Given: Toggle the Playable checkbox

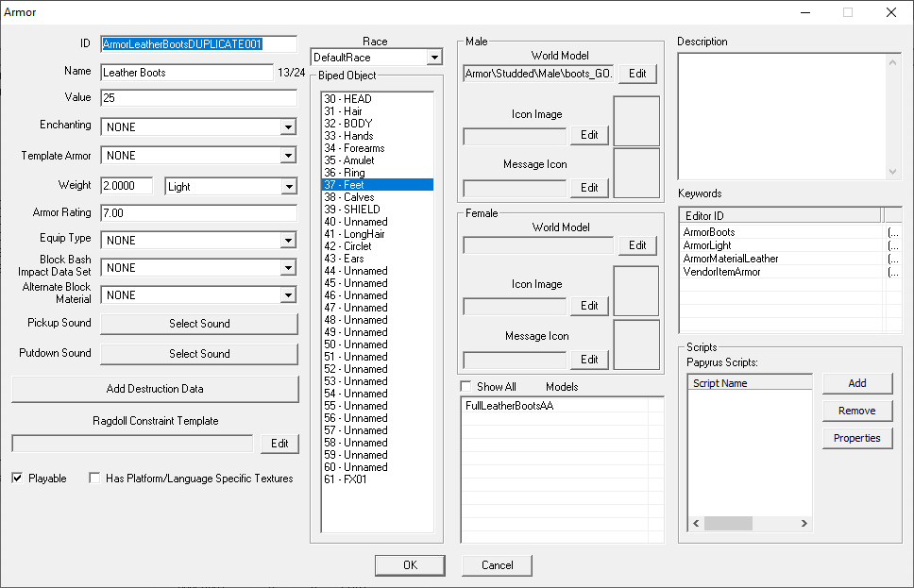Looking at the screenshot, I should pos(18,478).
